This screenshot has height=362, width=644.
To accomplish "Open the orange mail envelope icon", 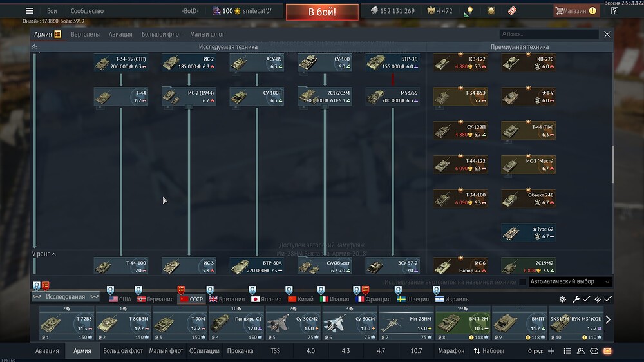I will point(607,351).
